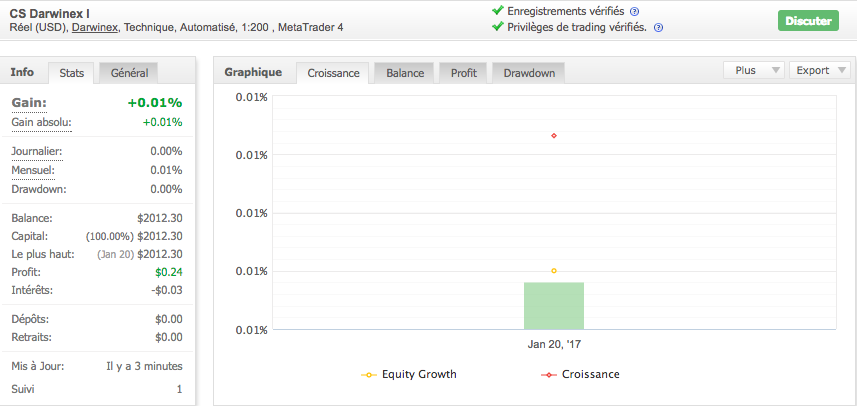857x406 pixels.
Task: Click the green checkmark for Enregistrements vérifiés
Action: pos(498,11)
